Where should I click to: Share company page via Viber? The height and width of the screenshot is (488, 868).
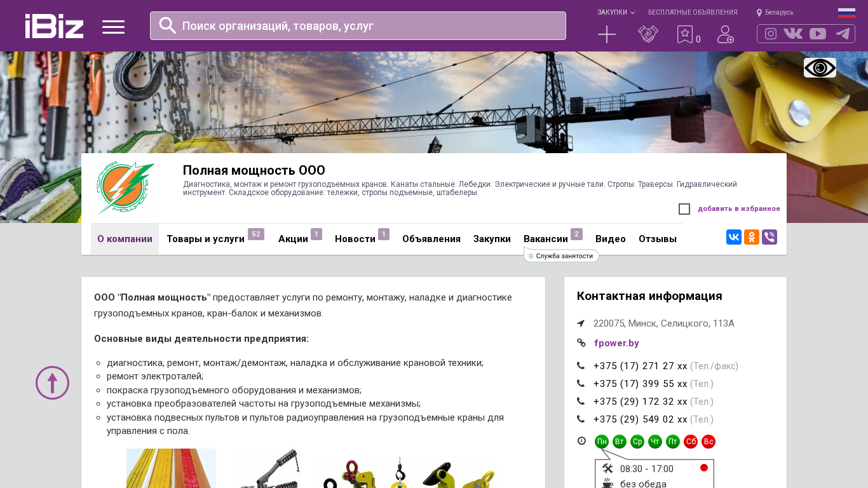pyautogui.click(x=770, y=237)
